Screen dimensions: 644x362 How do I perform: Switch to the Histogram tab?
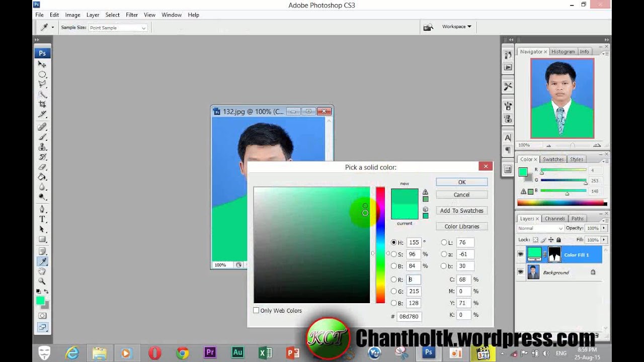click(x=563, y=52)
